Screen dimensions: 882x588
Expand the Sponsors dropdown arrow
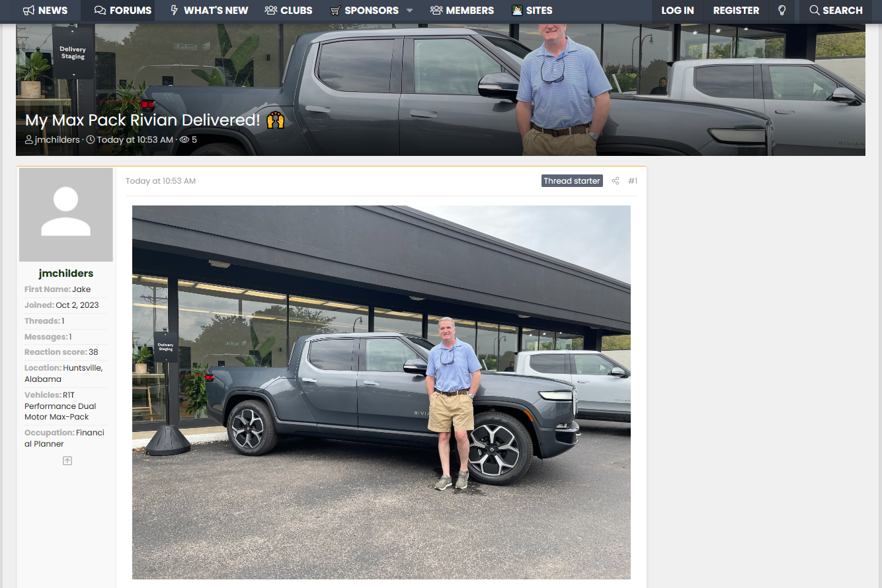coord(409,11)
